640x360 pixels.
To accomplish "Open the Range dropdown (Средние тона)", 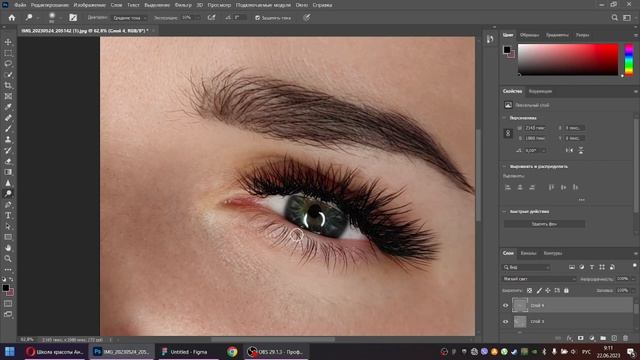I will point(130,18).
